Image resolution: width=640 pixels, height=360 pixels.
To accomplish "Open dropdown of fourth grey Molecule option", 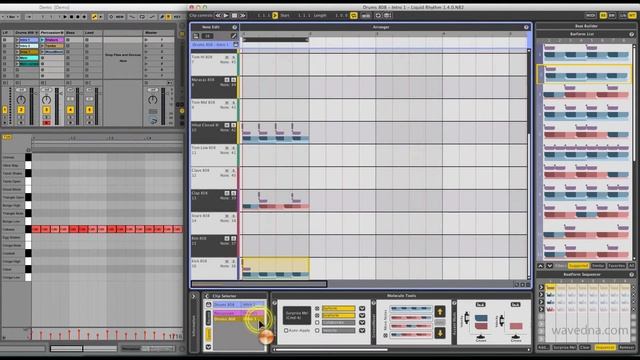I will coord(362,330).
